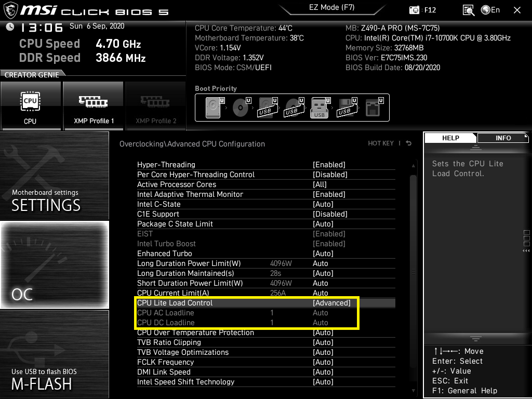The image size is (532, 399).
Task: Open the M-FLASH BIOS flashing section
Action: [55, 354]
